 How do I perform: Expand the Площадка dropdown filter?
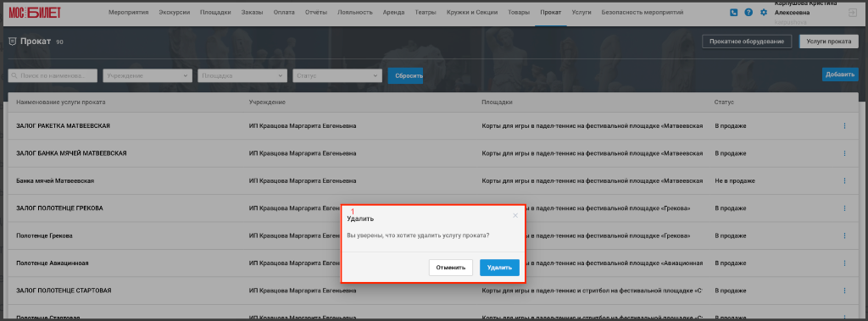(x=242, y=76)
